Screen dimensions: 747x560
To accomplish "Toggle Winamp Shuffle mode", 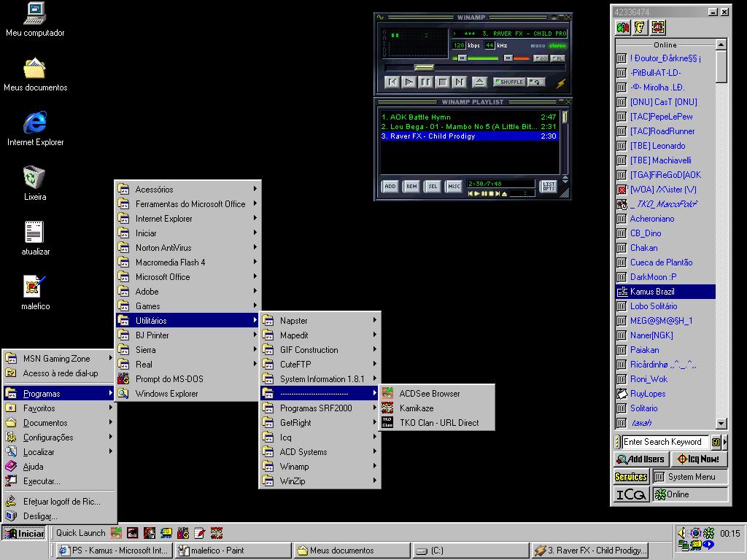I will (508, 82).
